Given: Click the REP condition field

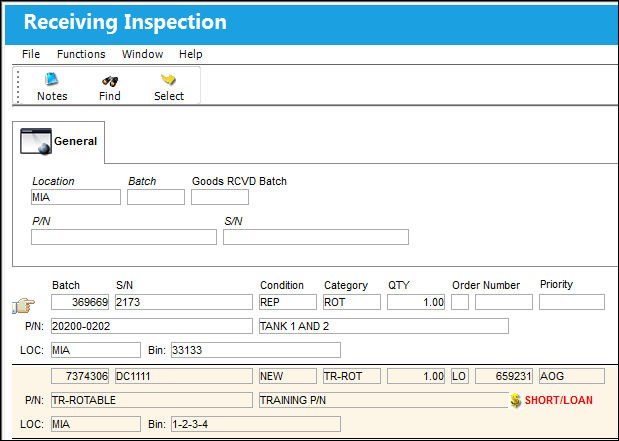Looking at the screenshot, I should (288, 302).
